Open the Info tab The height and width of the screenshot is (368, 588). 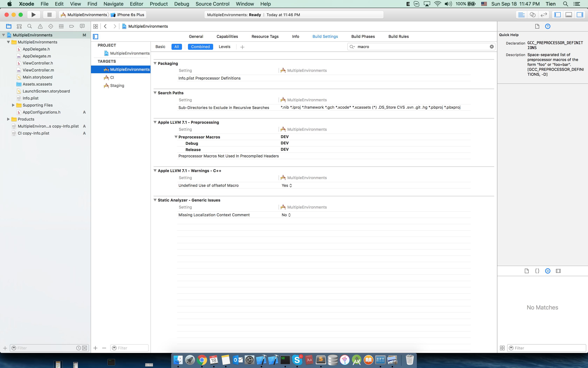(x=295, y=36)
